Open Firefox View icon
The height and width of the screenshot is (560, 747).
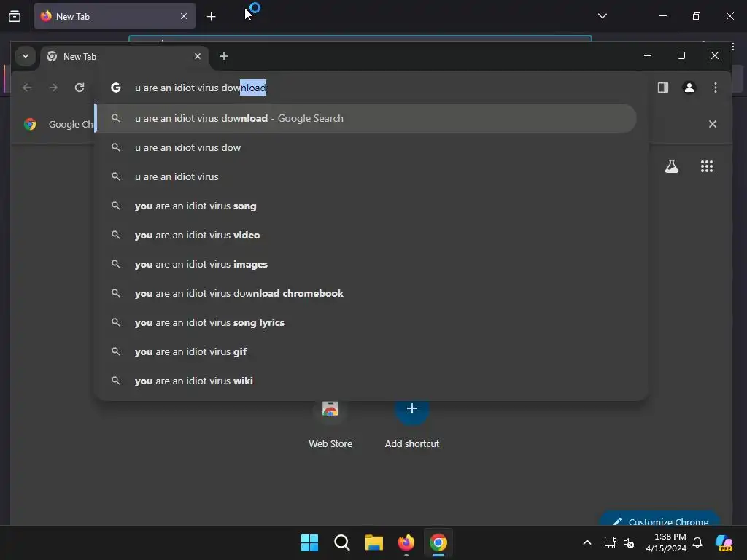(15, 16)
